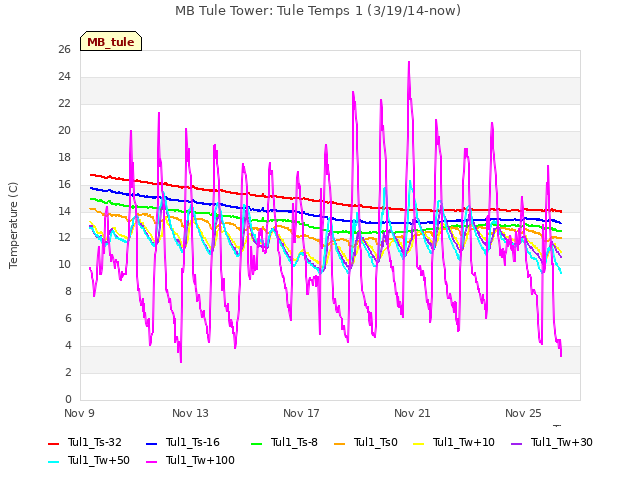
Task: Click the MB_tule label box
Action: [111, 41]
